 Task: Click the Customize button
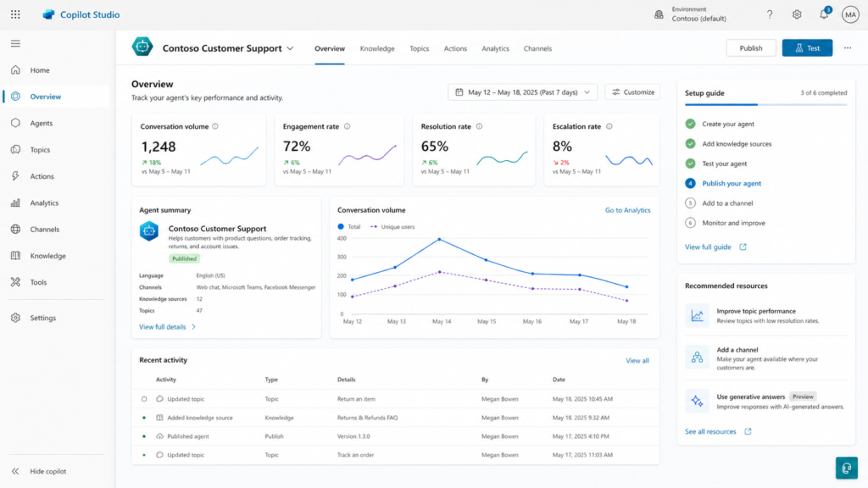[x=632, y=92]
